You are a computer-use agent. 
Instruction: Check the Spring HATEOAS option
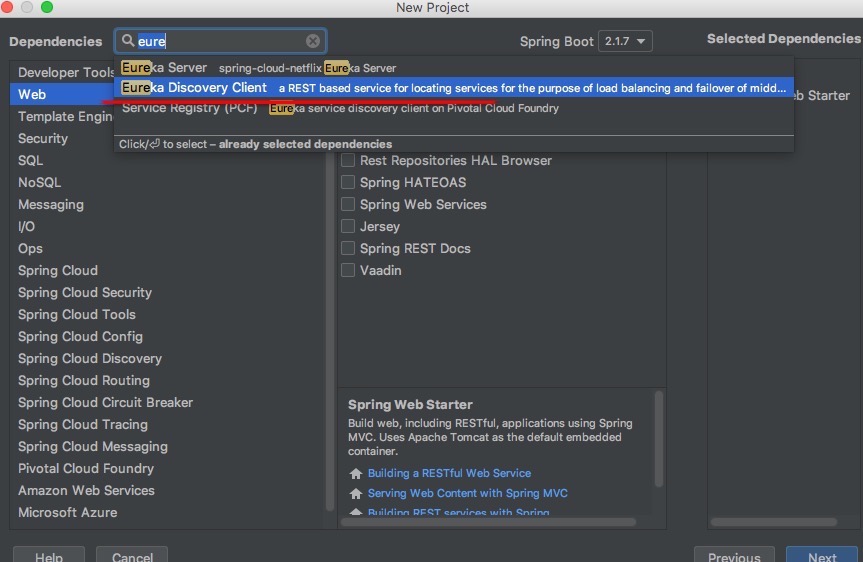(348, 183)
